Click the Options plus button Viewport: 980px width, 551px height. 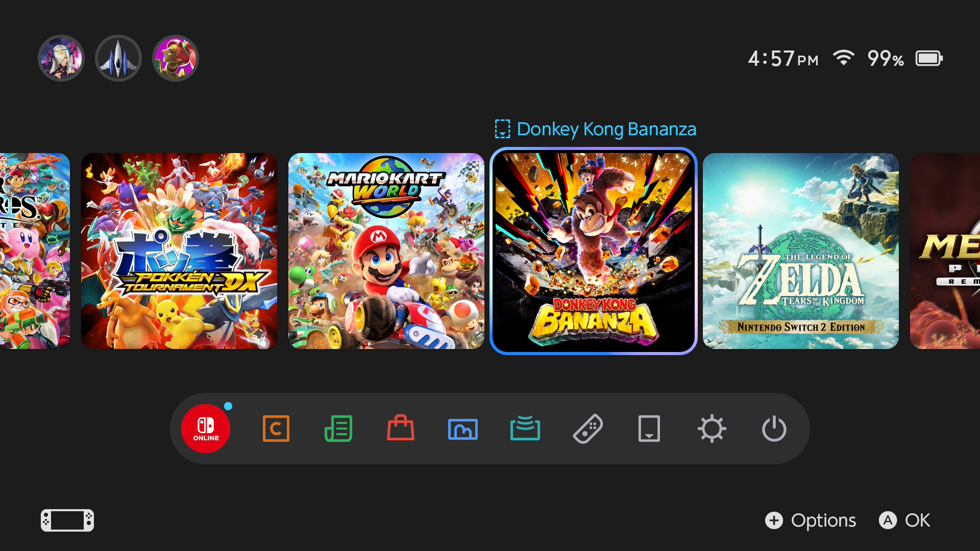pyautogui.click(x=811, y=520)
